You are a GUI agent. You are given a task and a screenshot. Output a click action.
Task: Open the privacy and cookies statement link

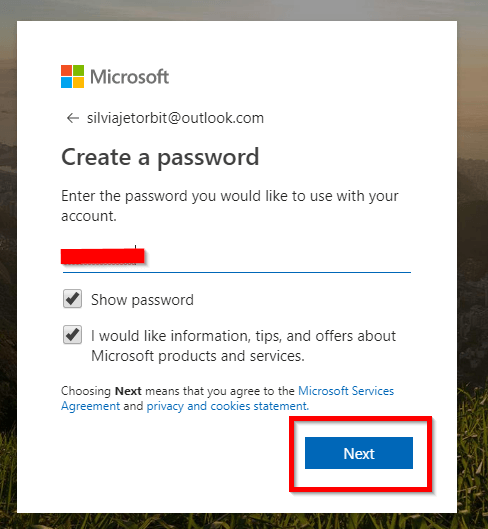[x=228, y=406]
